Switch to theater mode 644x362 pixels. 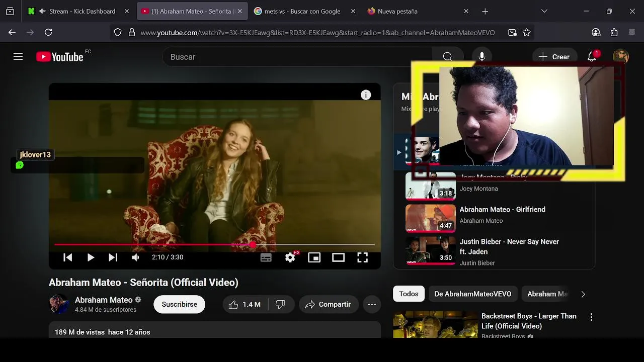[x=338, y=257]
